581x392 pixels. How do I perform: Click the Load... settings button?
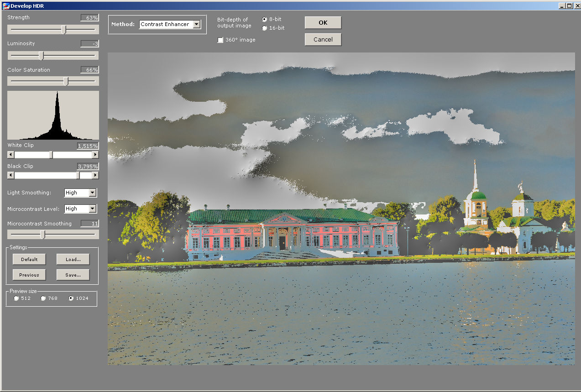tap(73, 260)
